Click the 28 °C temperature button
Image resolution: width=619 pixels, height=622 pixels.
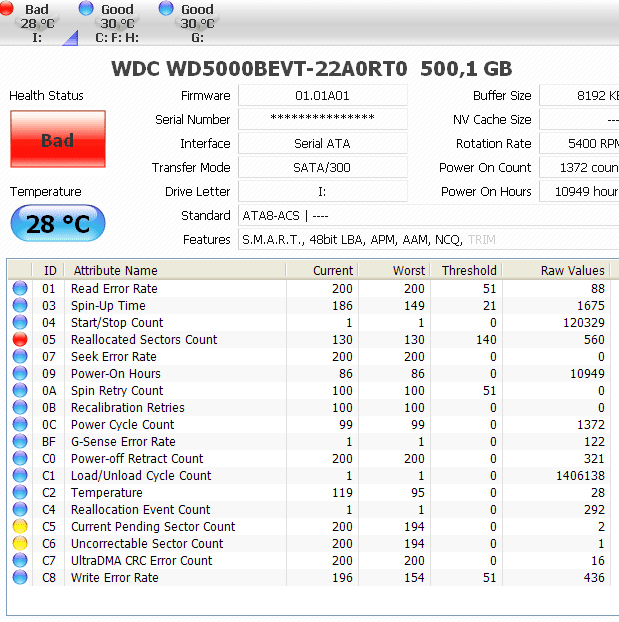click(58, 223)
